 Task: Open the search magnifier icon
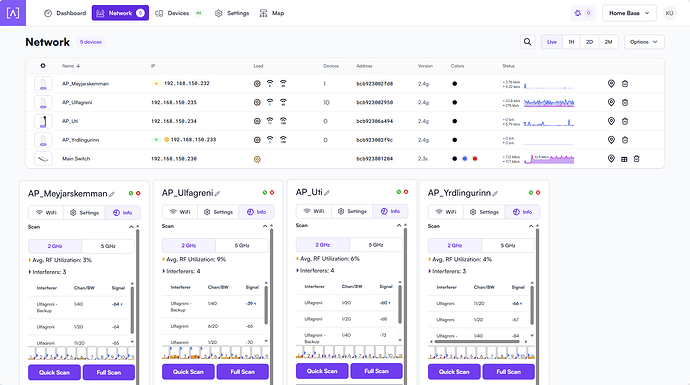pyautogui.click(x=527, y=42)
